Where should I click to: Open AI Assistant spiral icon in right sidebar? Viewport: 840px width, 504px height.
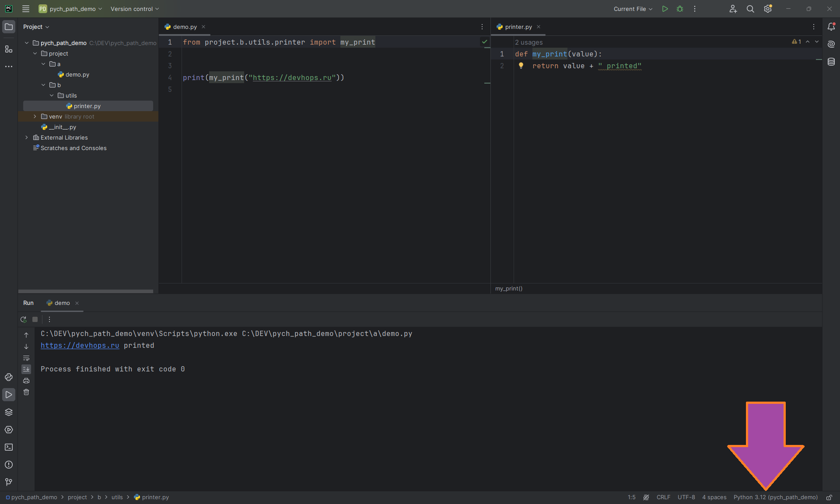[x=831, y=44]
